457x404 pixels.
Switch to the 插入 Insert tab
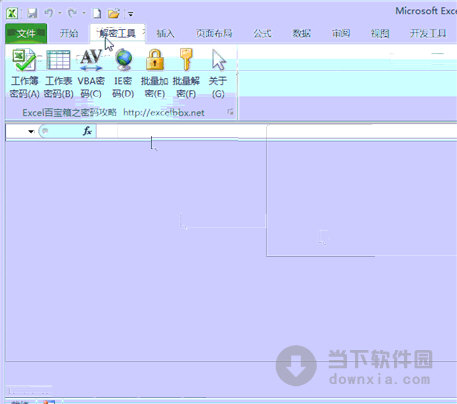pos(165,33)
